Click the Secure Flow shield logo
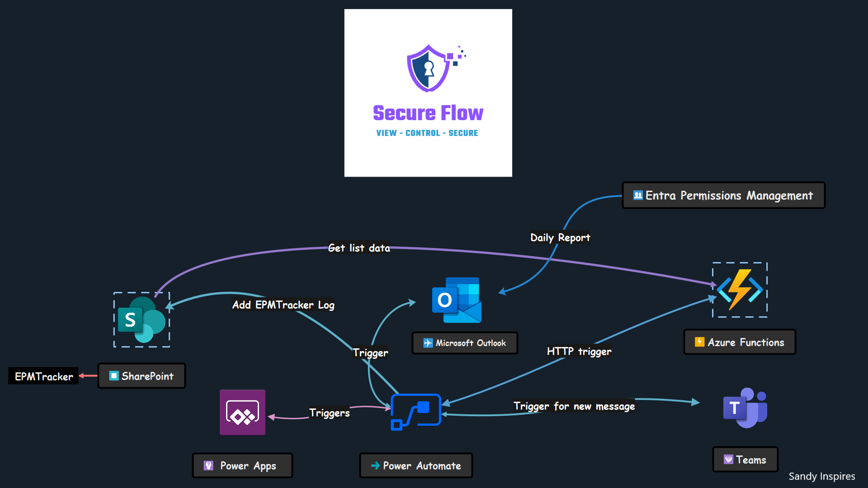868x488 pixels. tap(429, 68)
